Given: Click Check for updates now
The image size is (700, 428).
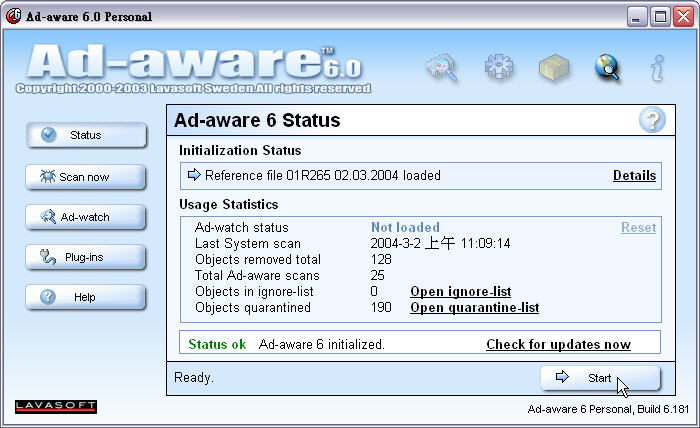Looking at the screenshot, I should pos(558,345).
